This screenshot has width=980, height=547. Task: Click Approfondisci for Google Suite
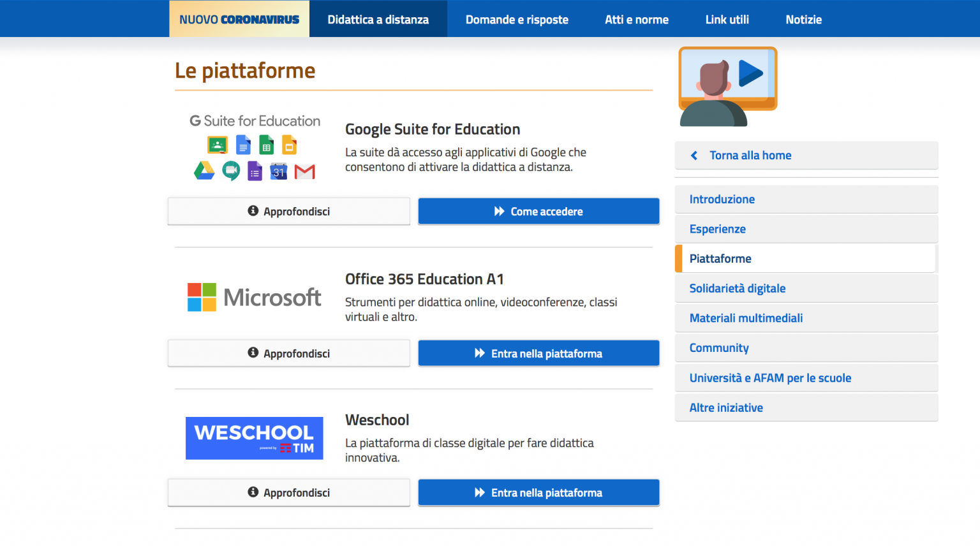[289, 211]
